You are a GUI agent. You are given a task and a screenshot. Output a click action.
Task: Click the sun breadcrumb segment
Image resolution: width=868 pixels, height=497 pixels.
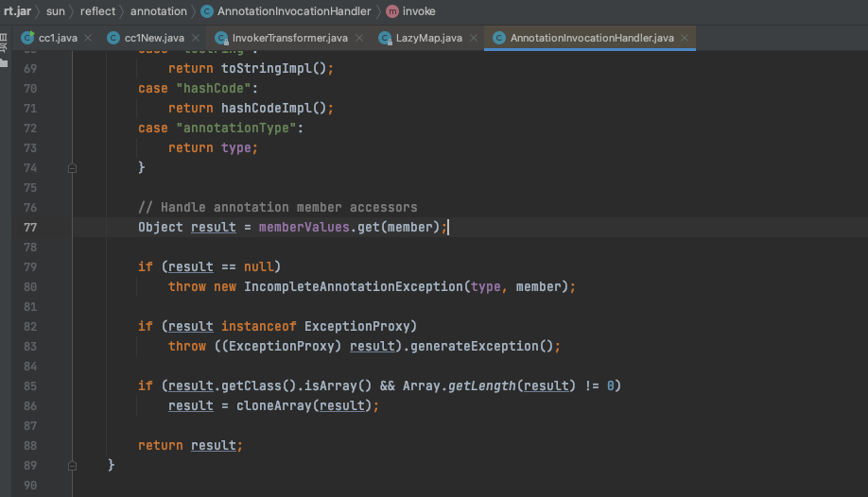pos(56,11)
